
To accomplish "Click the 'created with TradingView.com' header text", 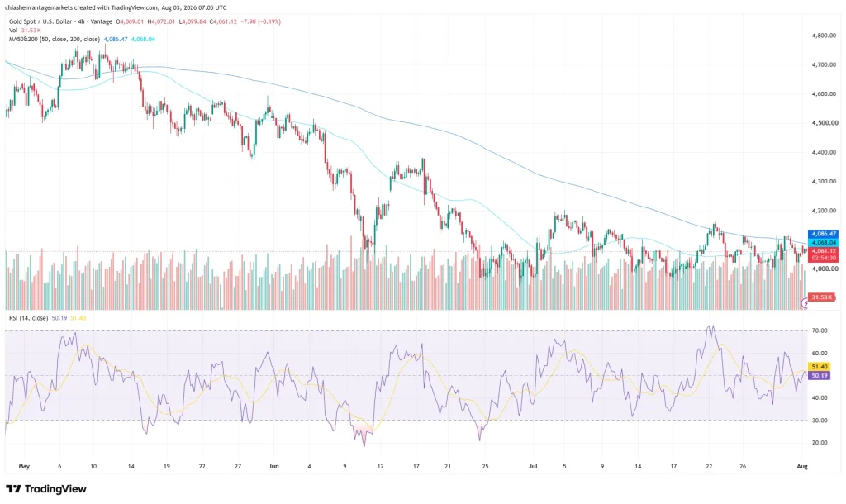I will coord(114,7).
